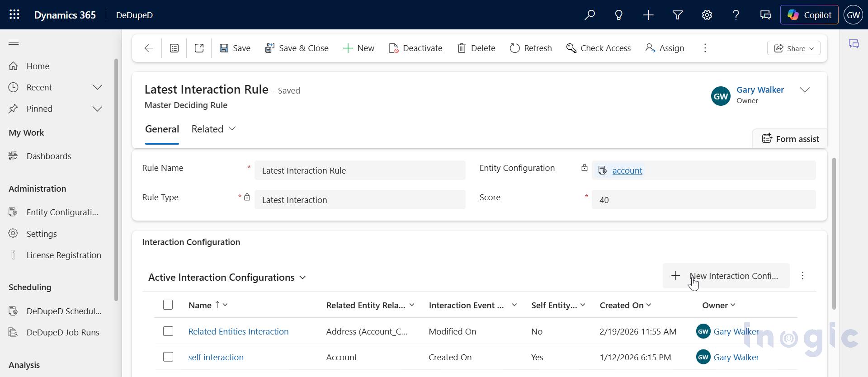Toggle the select-all rows checkbox

(x=168, y=305)
